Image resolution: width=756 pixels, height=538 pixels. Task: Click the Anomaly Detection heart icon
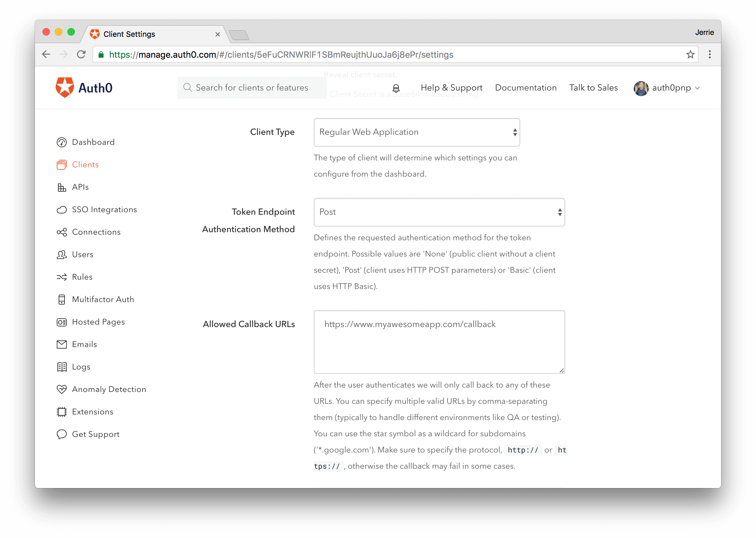pyautogui.click(x=61, y=389)
